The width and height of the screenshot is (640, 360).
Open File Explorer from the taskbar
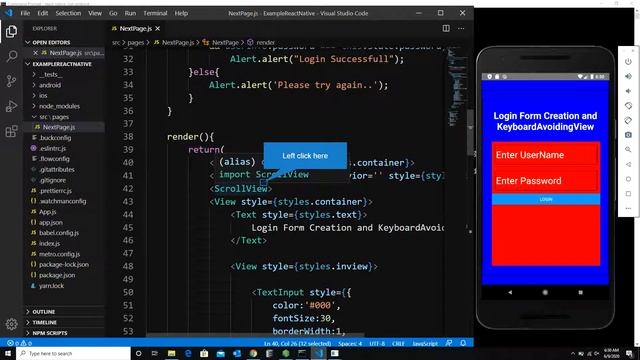[171, 353]
